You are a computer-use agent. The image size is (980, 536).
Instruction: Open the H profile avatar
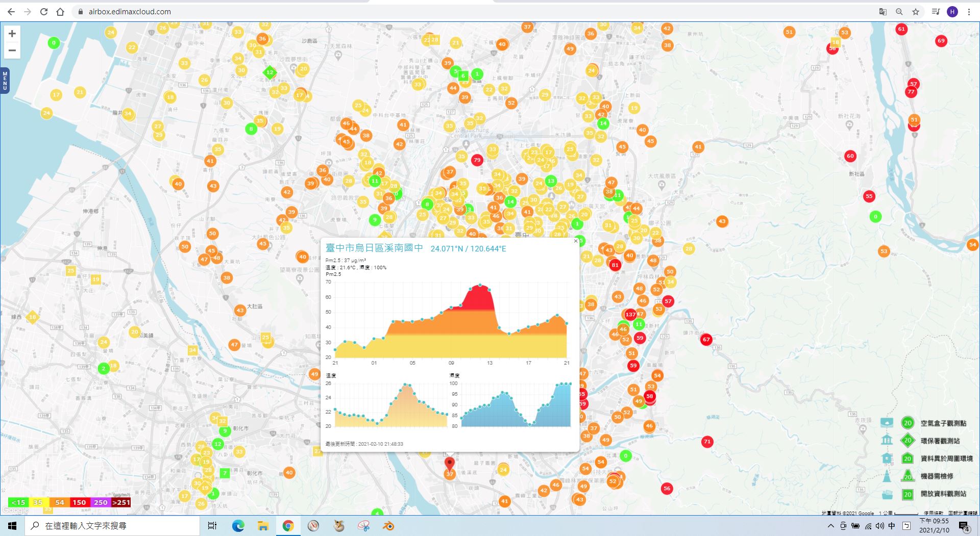pyautogui.click(x=952, y=12)
